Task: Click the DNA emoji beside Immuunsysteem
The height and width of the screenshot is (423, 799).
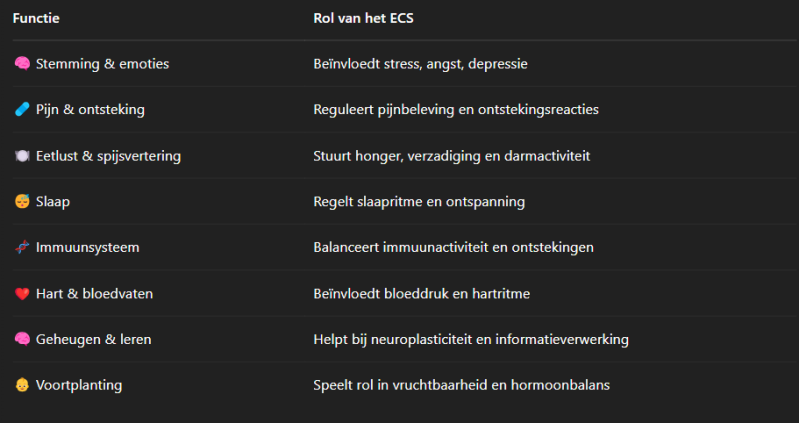Action: click(x=22, y=248)
